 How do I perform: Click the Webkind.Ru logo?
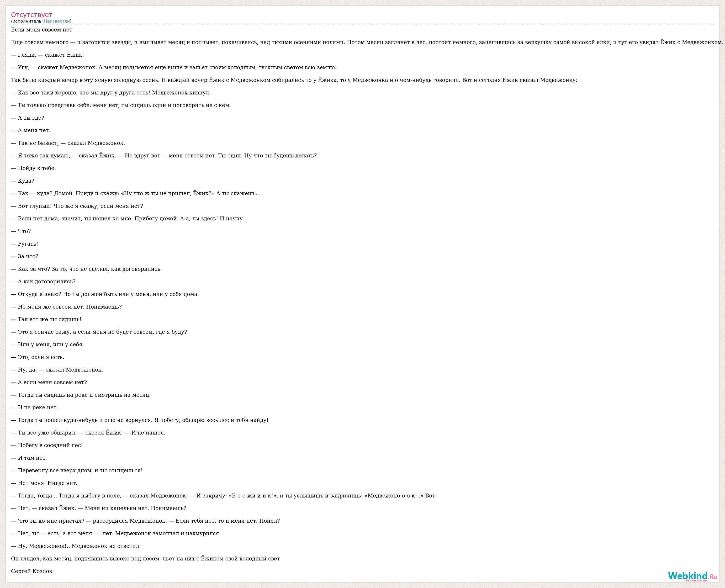[x=693, y=576]
